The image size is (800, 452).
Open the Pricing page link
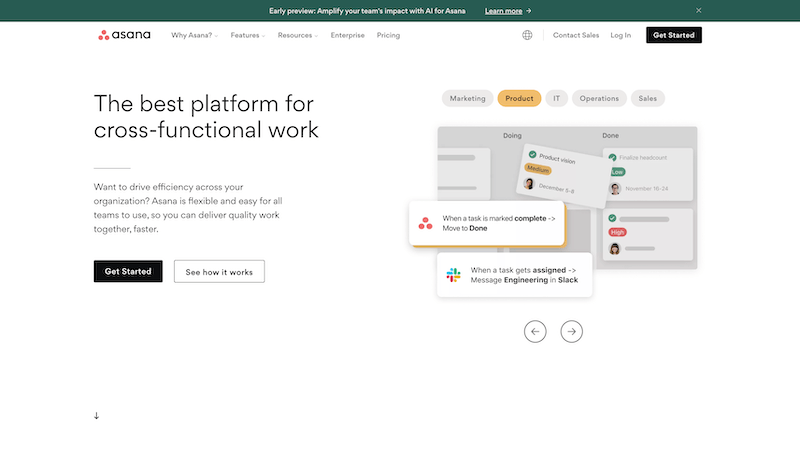pos(388,35)
